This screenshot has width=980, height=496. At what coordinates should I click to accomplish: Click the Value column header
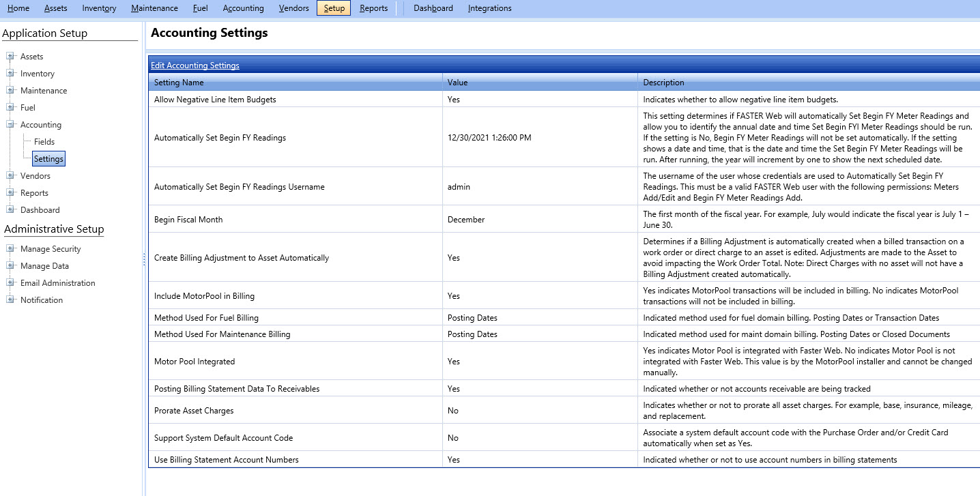click(540, 82)
